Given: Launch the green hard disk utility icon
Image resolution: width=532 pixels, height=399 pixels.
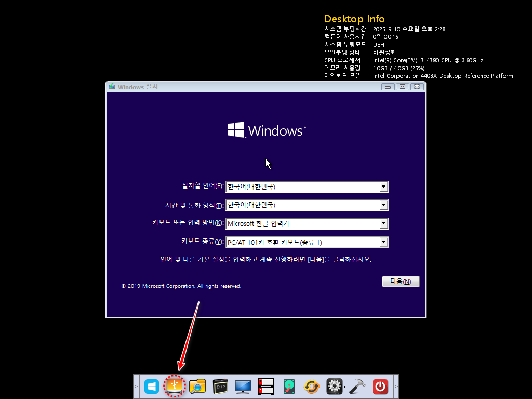Looking at the screenshot, I should pyautogui.click(x=289, y=387).
